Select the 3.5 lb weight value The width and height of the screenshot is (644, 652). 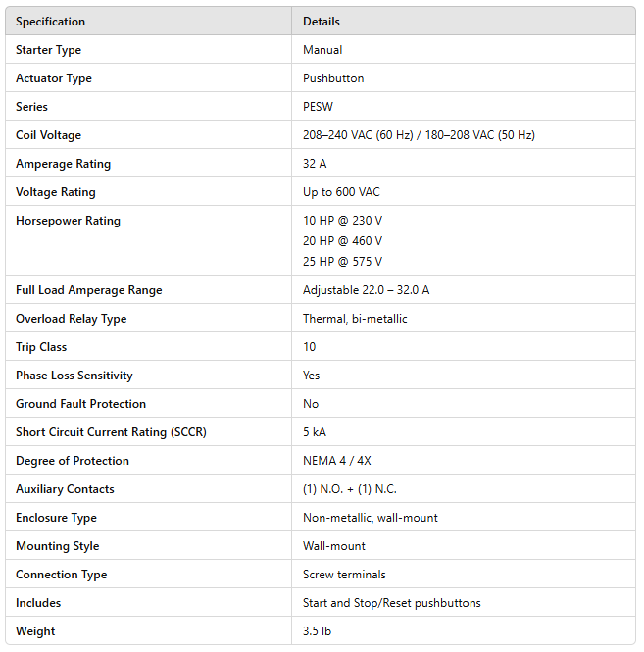pos(317,631)
